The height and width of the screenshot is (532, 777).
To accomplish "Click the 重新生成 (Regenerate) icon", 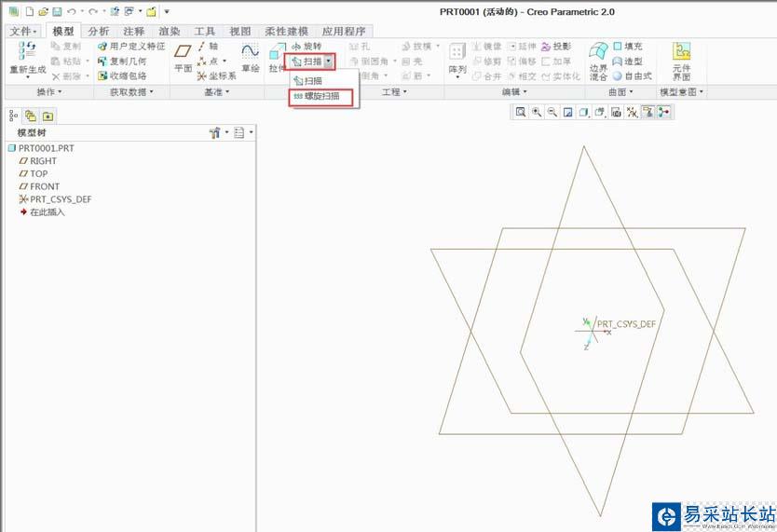I will point(28,60).
